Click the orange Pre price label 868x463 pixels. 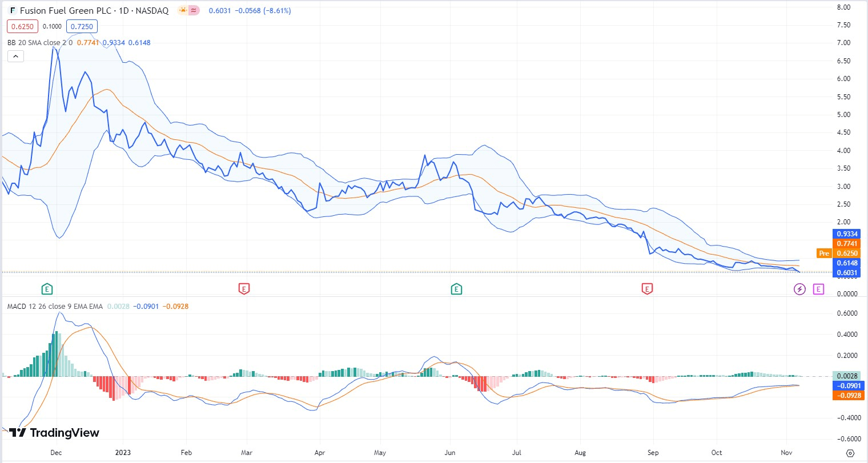click(823, 253)
